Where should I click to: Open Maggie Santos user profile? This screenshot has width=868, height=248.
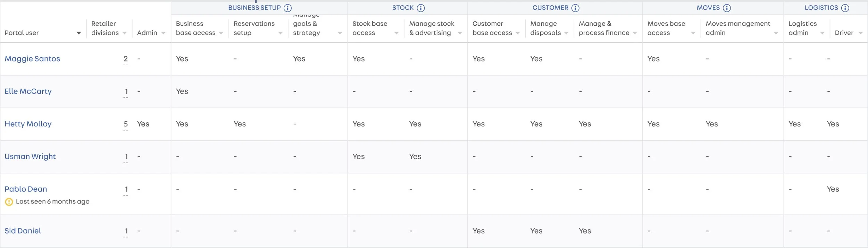pyautogui.click(x=32, y=59)
